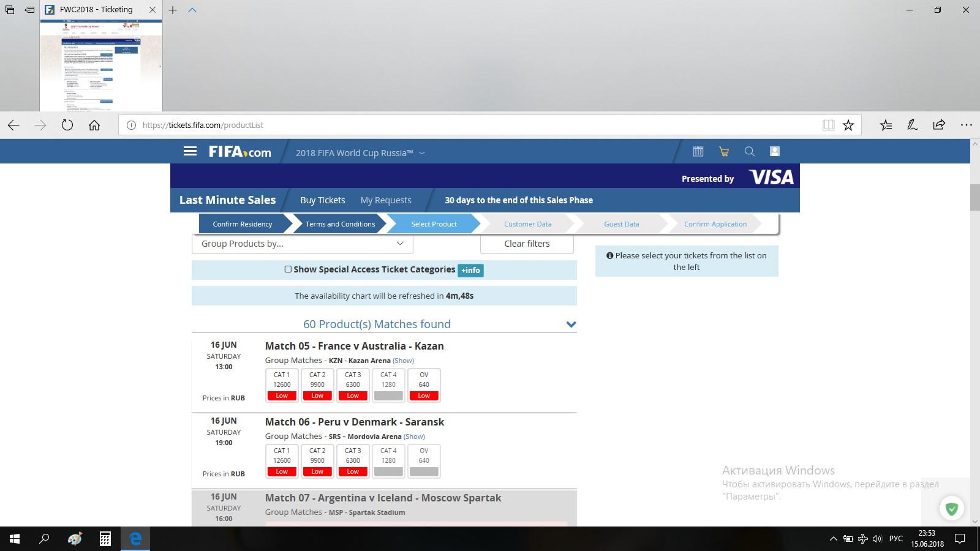Collapse the 60 Products Matches found chevron
Image resolution: width=980 pixels, height=551 pixels.
point(571,324)
